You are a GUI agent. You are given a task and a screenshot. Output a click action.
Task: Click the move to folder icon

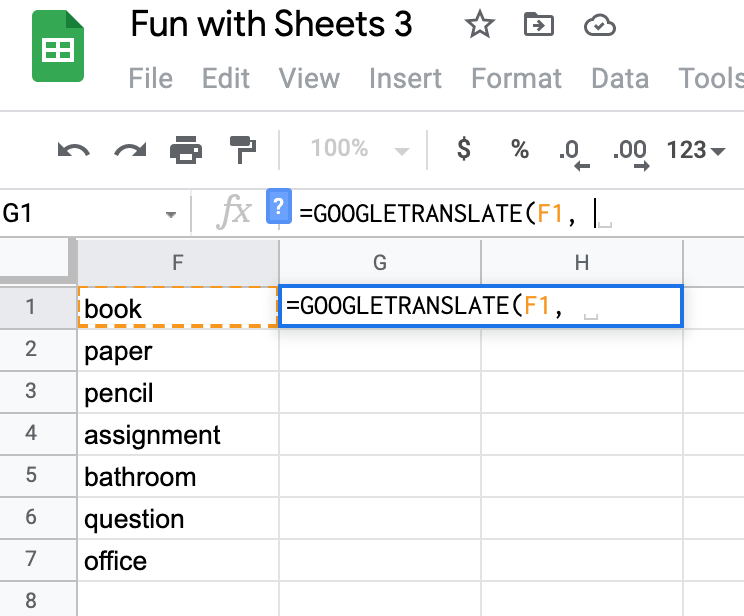[539, 25]
